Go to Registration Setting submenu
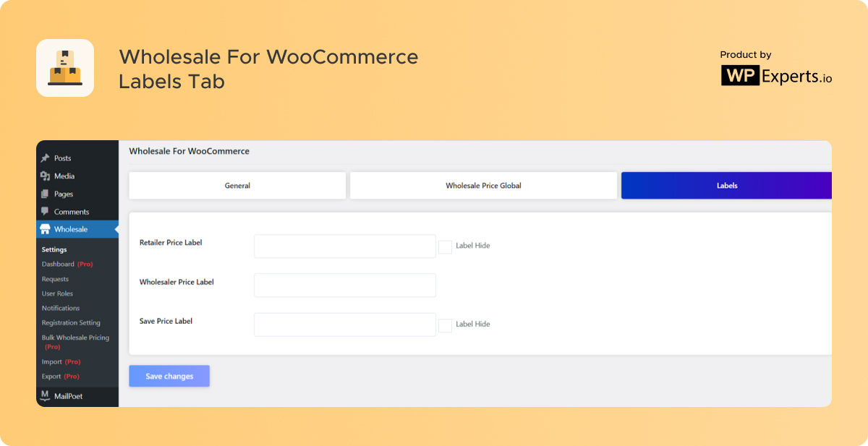This screenshot has height=446, width=868. 71,322
